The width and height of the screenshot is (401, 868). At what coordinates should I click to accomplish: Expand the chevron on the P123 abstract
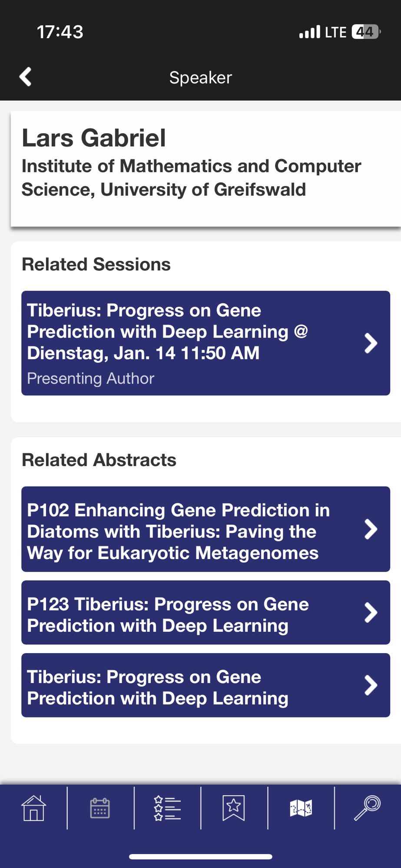click(x=371, y=612)
